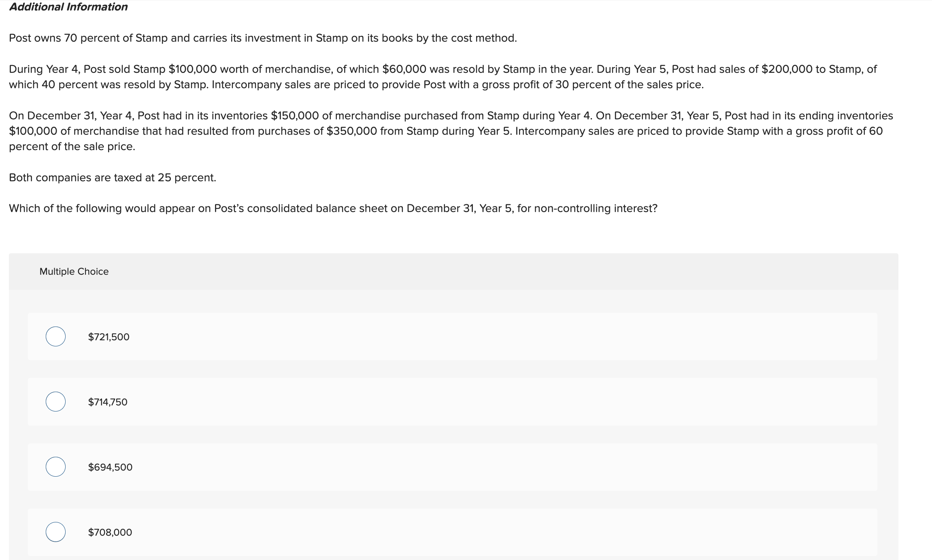Viewport: 932px width, 560px height.
Task: Click the $694,500 answer text label
Action: tap(109, 467)
